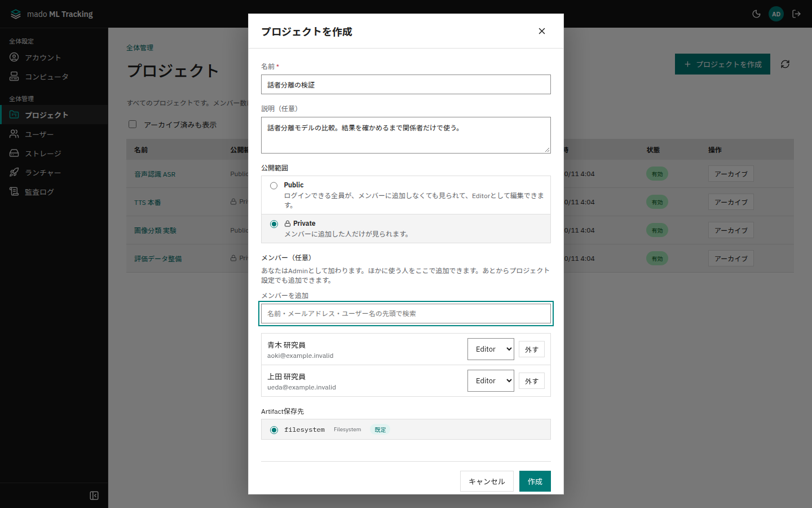
Task: Focus the member search field
Action: (406, 313)
